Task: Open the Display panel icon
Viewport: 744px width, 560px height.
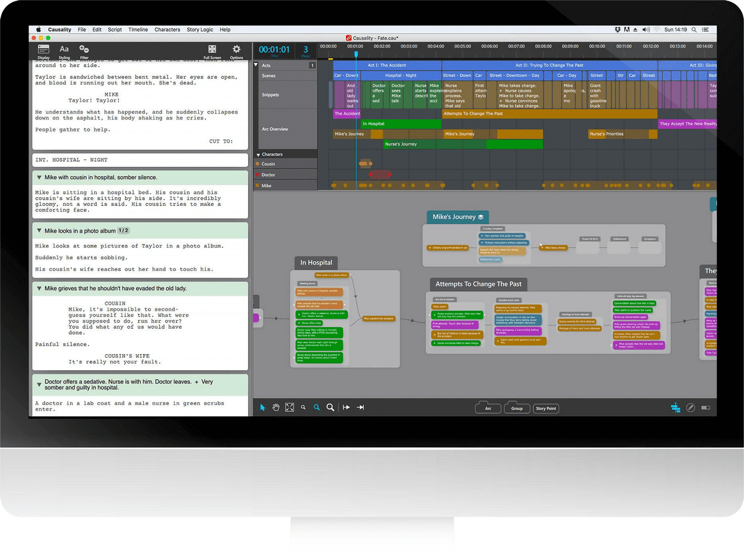Action: point(43,50)
